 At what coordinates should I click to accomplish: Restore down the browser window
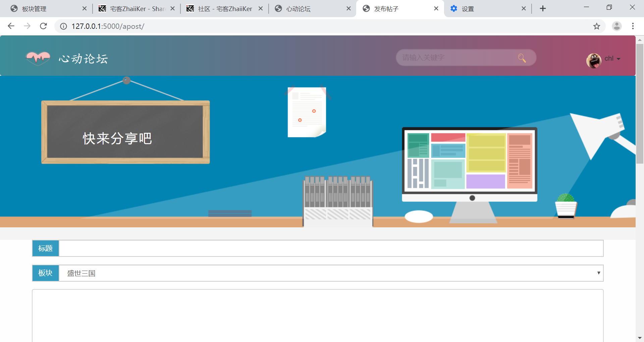coord(609,7)
